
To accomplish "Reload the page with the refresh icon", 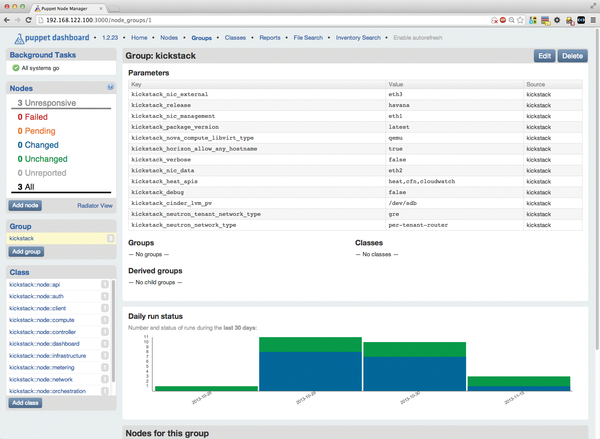I will 28,20.
